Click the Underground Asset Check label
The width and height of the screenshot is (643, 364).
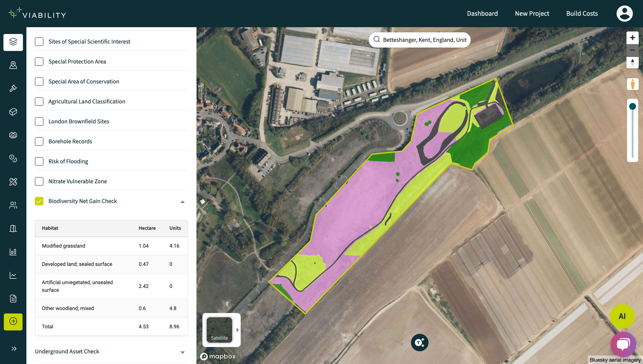tap(67, 351)
